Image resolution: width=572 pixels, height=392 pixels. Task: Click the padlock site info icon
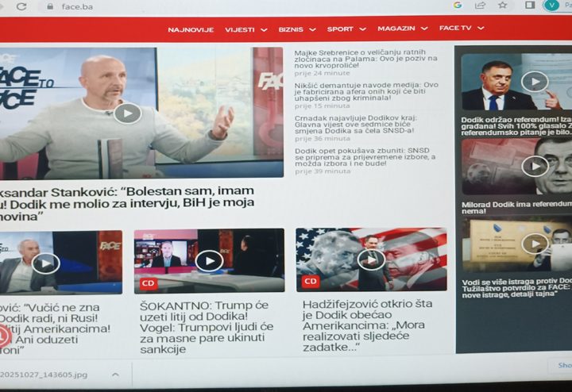click(50, 6)
